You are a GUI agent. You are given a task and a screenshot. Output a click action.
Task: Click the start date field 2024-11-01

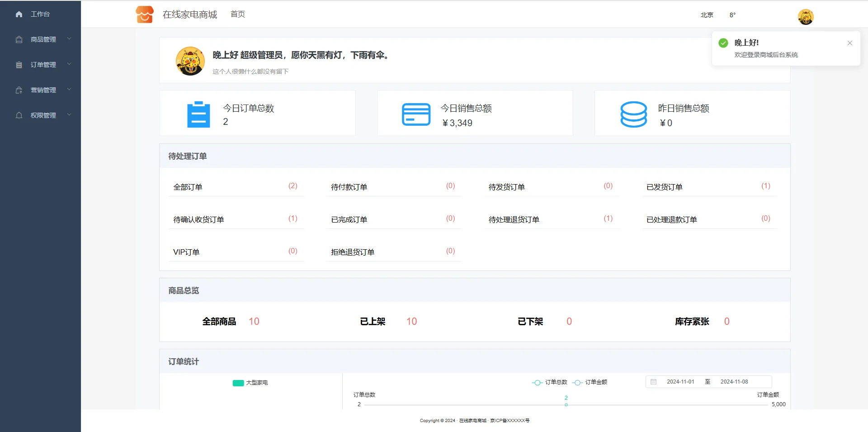coord(680,382)
